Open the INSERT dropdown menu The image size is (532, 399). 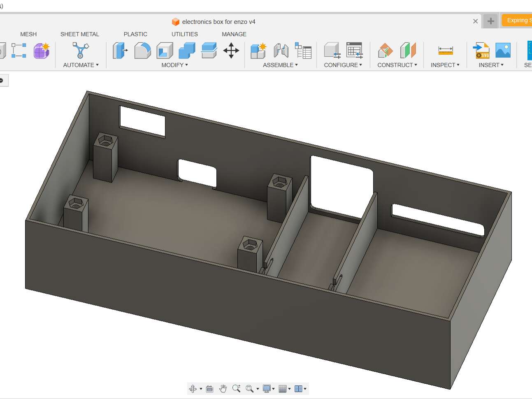click(491, 65)
